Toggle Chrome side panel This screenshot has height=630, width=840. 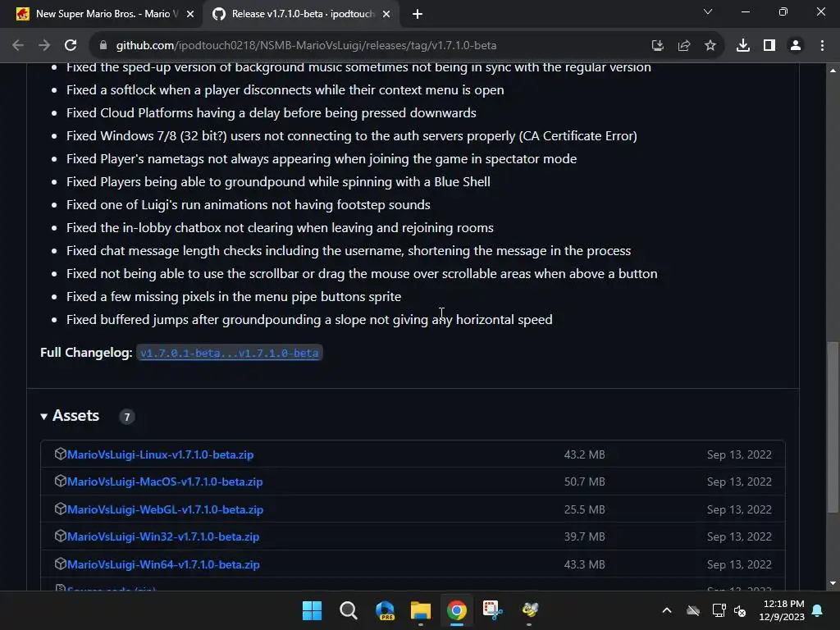pos(769,46)
